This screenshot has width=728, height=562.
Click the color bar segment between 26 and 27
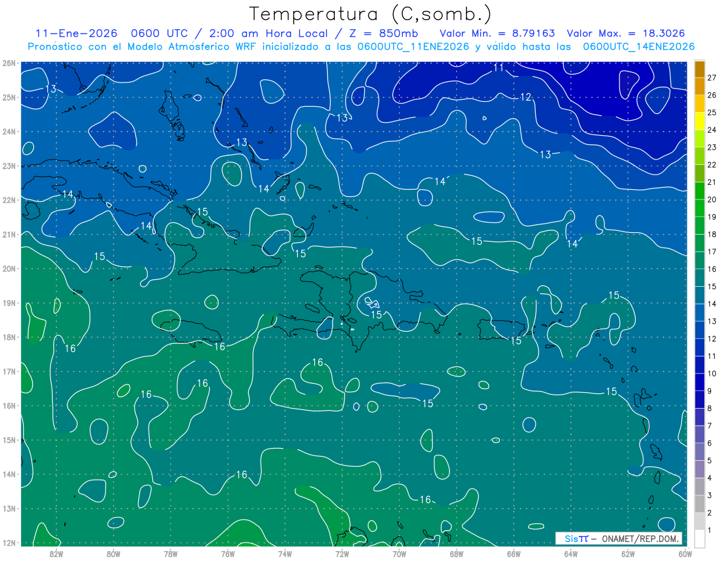(699, 86)
